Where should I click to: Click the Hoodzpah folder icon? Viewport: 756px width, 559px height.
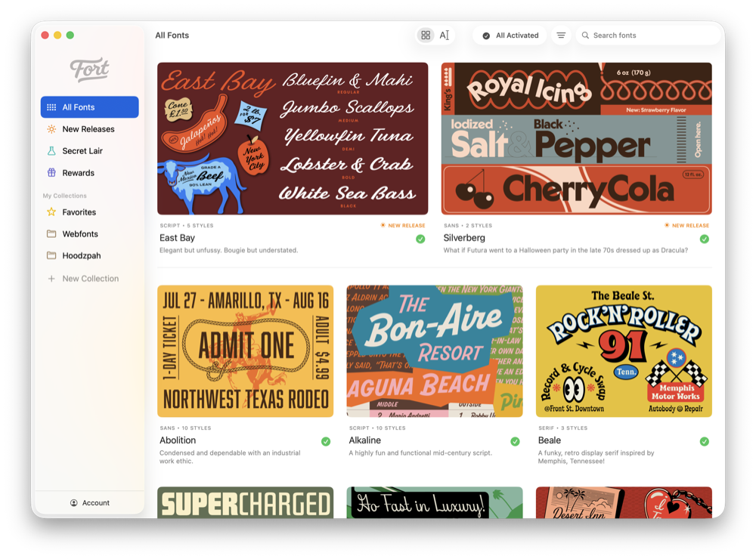coord(51,255)
